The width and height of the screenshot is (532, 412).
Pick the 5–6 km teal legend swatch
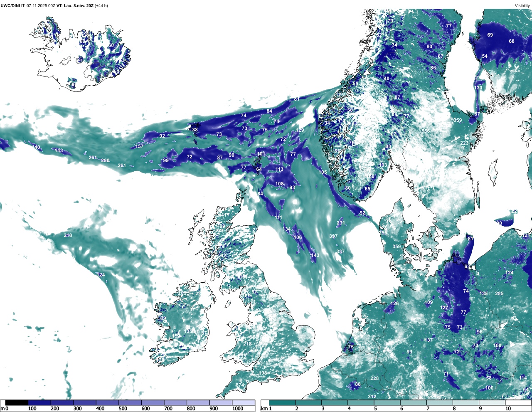[x=388, y=402]
